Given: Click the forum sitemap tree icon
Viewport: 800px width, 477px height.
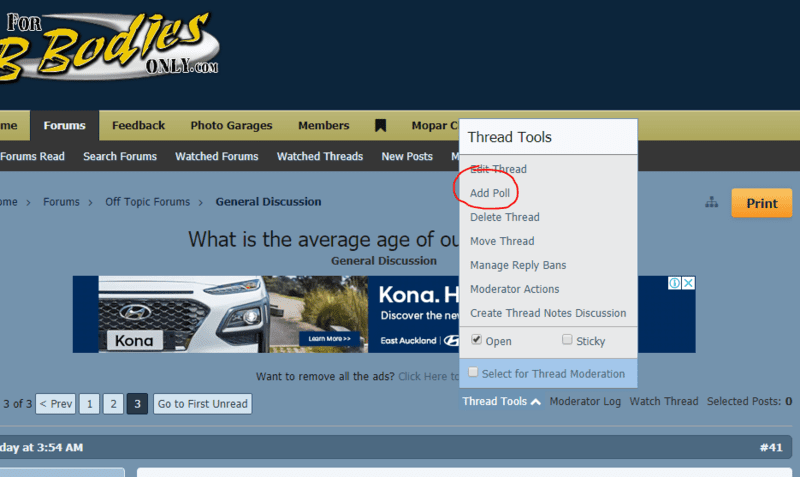Looking at the screenshot, I should 712,202.
